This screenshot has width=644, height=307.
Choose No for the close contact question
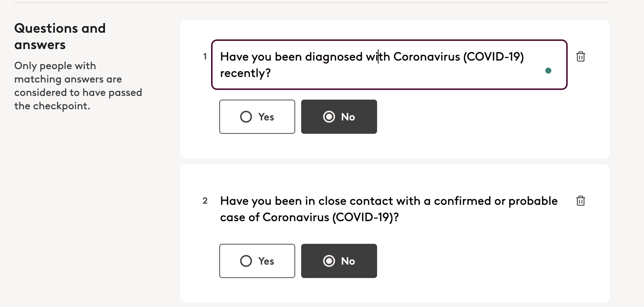339,261
